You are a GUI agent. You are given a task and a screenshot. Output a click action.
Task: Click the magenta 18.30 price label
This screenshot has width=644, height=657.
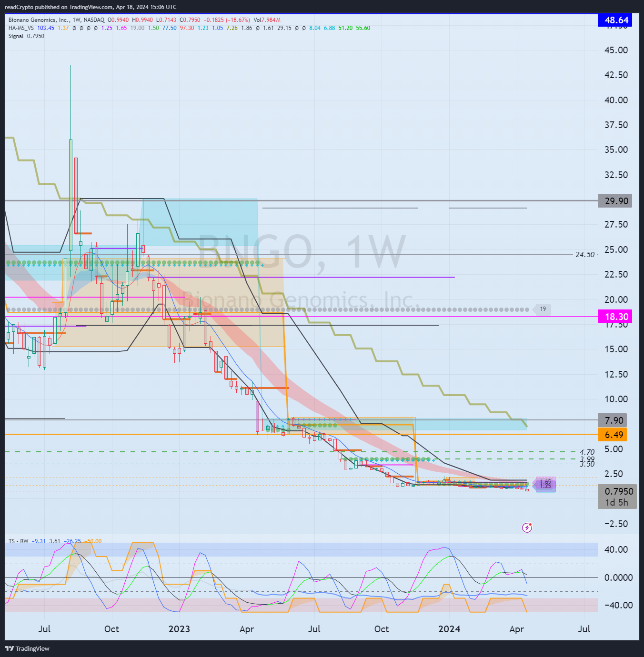[x=615, y=317]
